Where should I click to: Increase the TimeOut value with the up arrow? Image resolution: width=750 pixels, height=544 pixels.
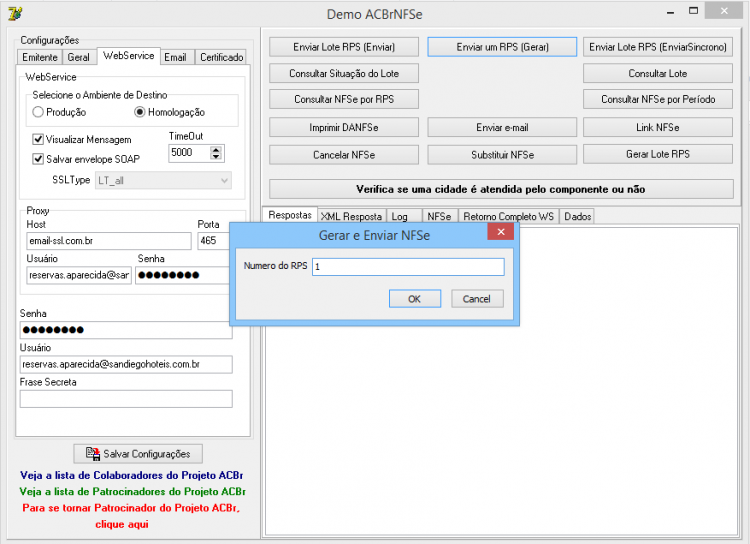click(216, 149)
